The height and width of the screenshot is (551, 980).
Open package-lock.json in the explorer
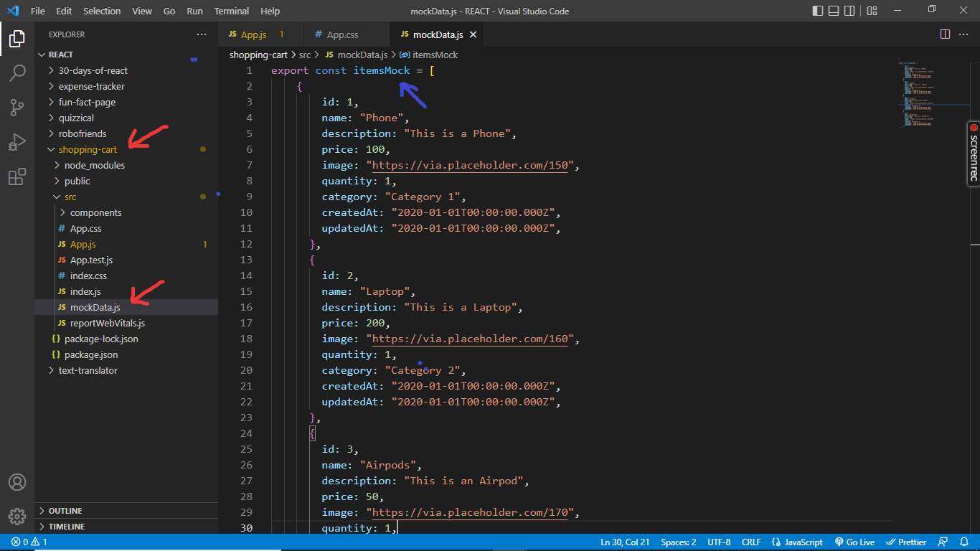click(126, 339)
